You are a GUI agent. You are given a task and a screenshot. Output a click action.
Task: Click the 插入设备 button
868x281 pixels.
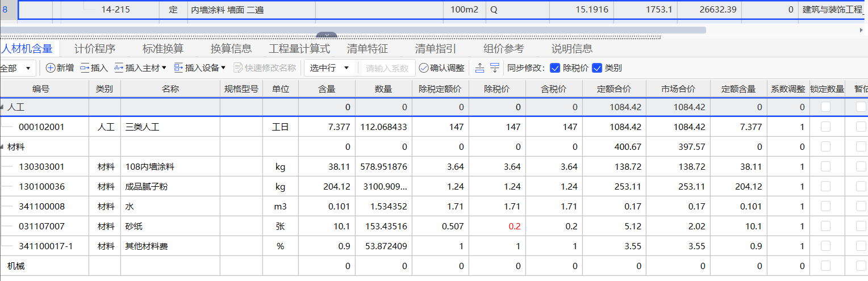click(x=195, y=68)
